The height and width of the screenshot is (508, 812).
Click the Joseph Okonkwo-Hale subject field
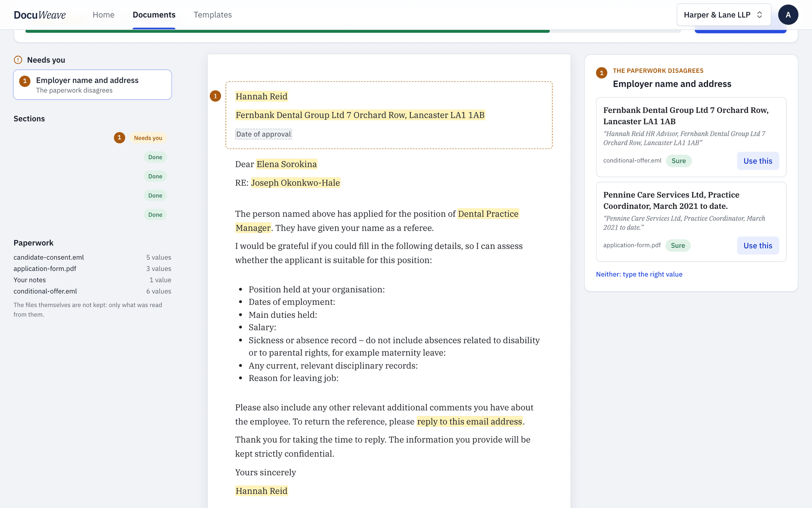[295, 183]
